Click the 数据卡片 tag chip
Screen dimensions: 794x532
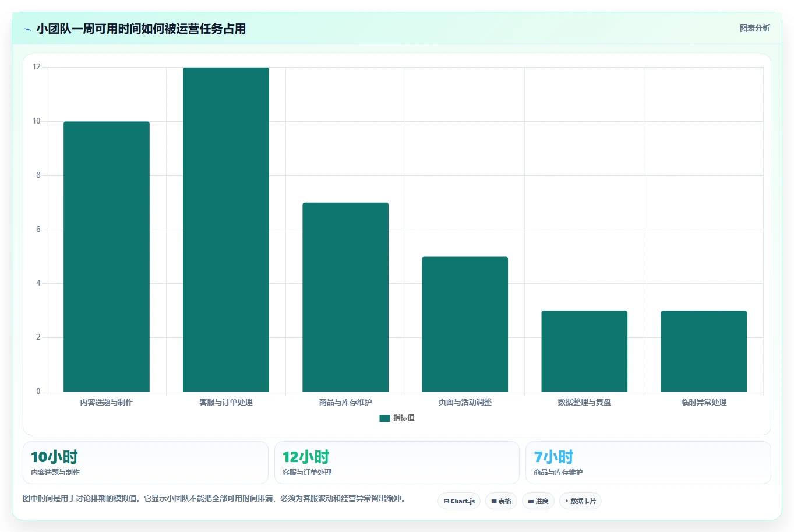[580, 501]
